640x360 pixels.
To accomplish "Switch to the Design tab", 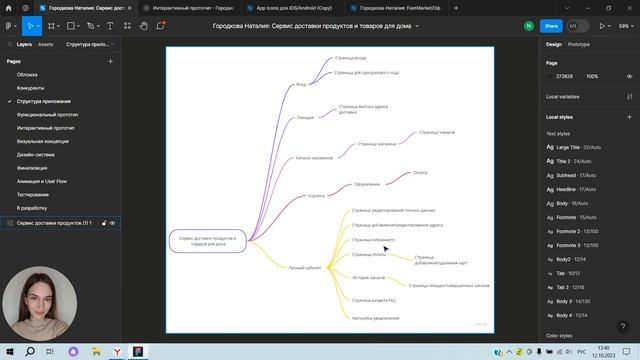I will pos(553,44).
